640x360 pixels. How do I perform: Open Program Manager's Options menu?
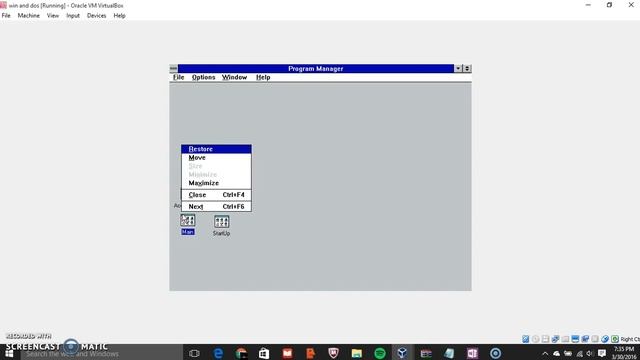tap(203, 77)
